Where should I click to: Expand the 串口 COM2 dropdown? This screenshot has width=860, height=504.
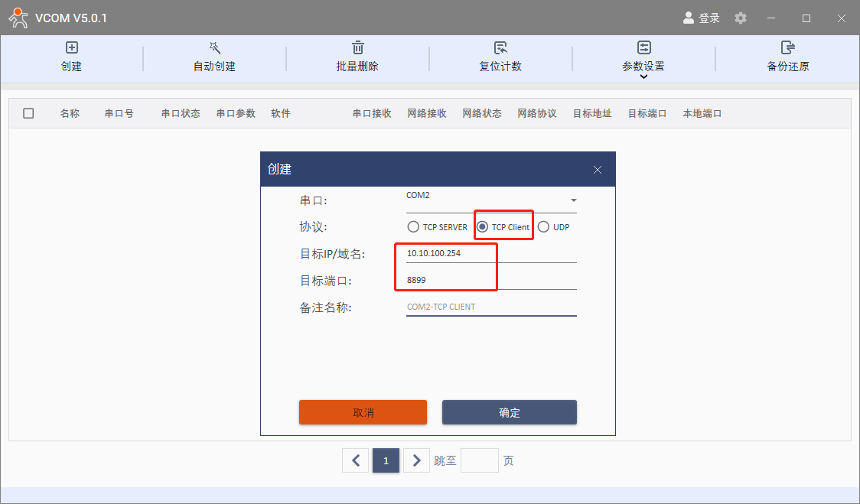coord(573,200)
